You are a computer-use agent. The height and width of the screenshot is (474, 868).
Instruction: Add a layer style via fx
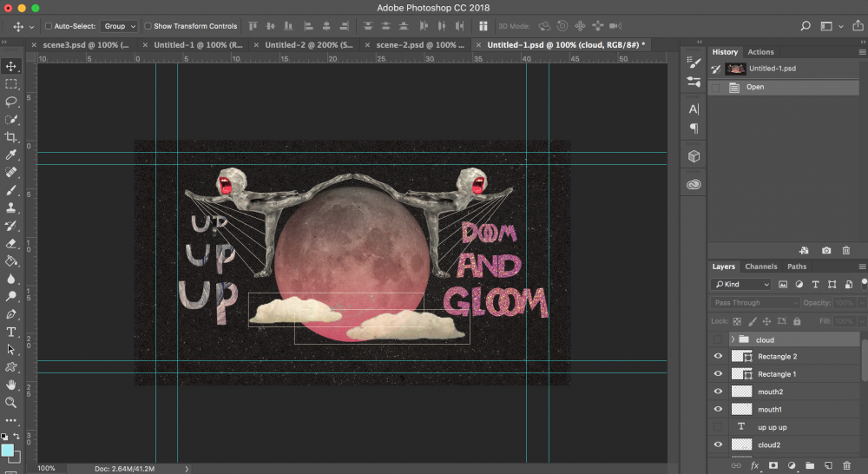(x=754, y=465)
